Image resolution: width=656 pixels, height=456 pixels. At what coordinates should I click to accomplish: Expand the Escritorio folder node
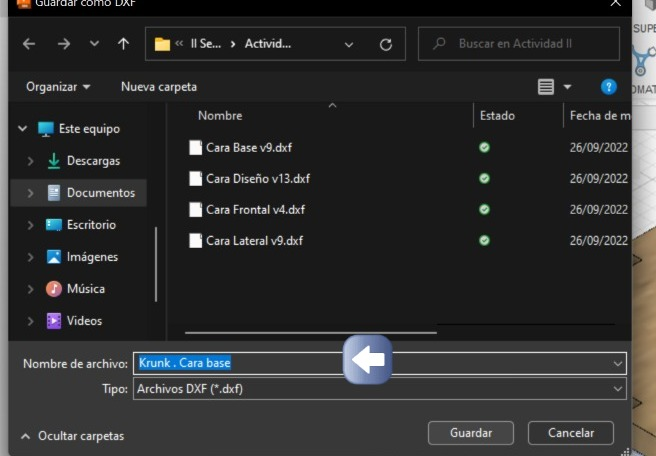click(31, 225)
